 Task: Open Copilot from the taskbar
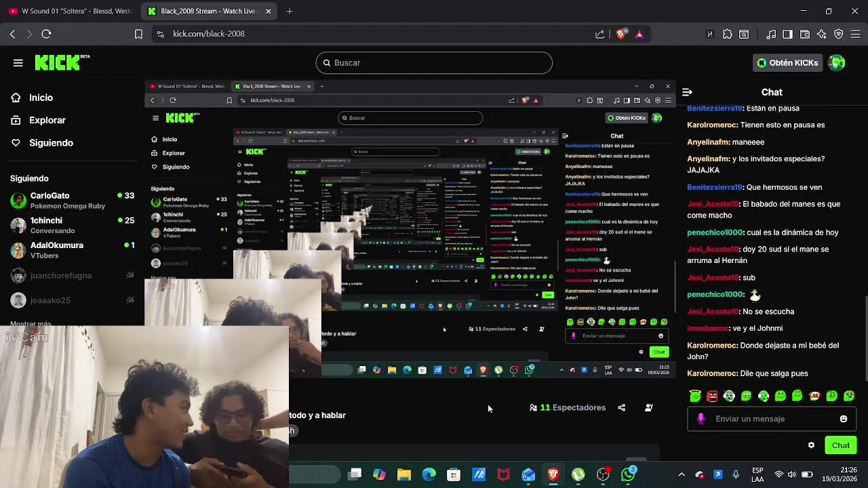pos(379,475)
